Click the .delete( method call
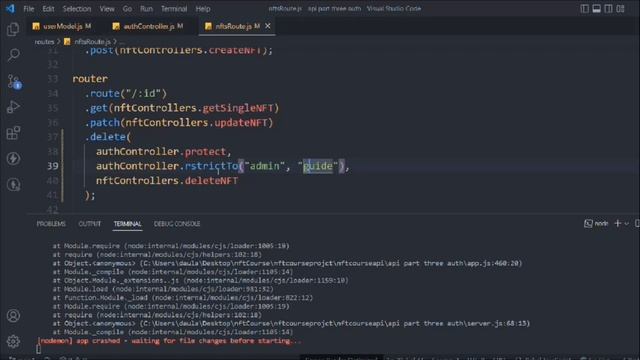The image size is (640, 360). coord(108,137)
